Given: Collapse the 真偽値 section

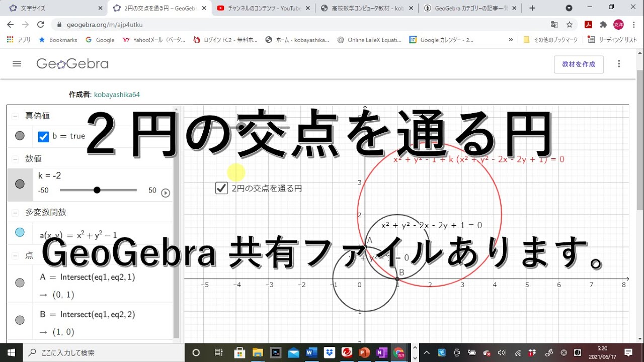Looking at the screenshot, I should (x=15, y=116).
